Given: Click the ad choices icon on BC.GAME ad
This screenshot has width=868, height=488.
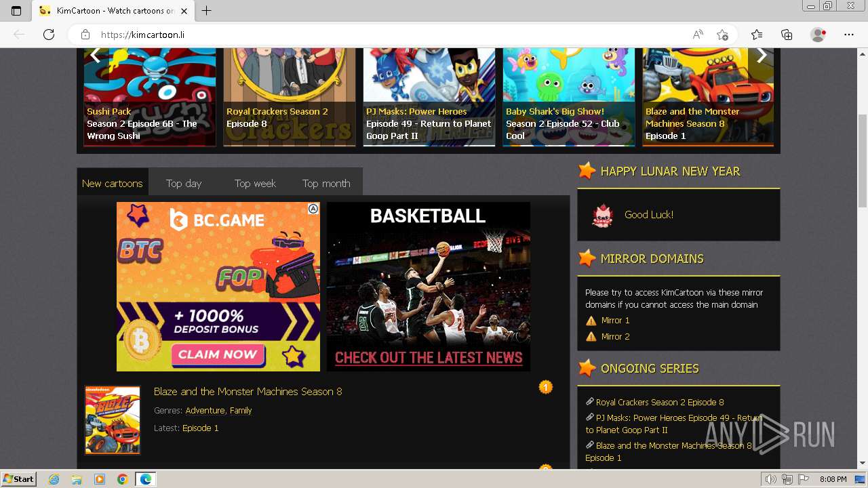Looking at the screenshot, I should [313, 209].
